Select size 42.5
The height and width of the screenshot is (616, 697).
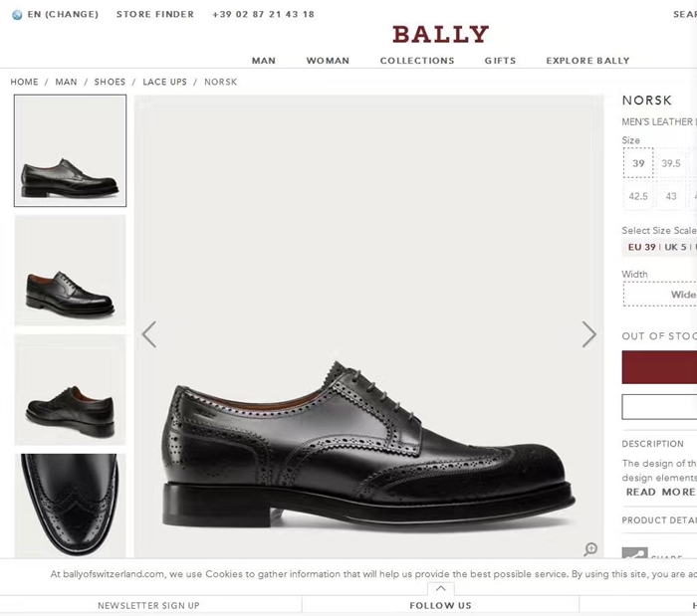point(638,196)
